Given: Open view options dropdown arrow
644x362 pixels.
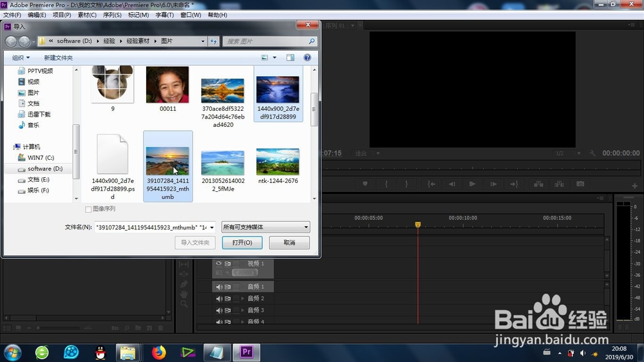Looking at the screenshot, I should (275, 57).
